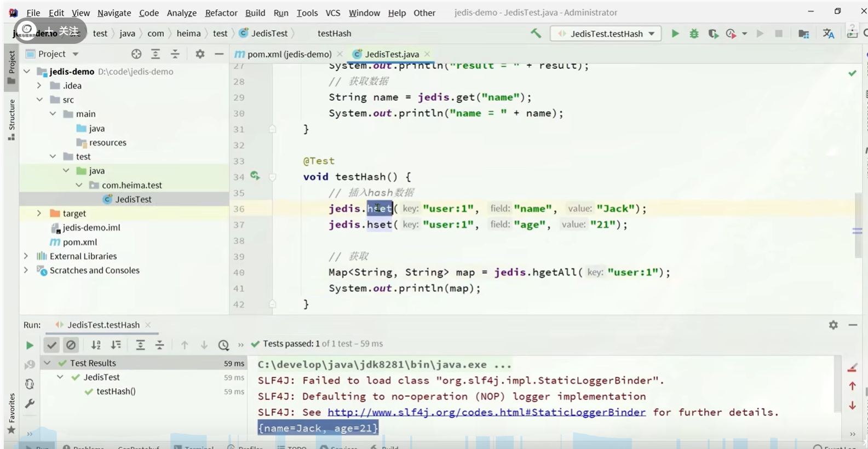Open the JedisTest.testHash run configuration dropdown
Image resolution: width=868 pixels, height=449 pixels.
(606, 33)
